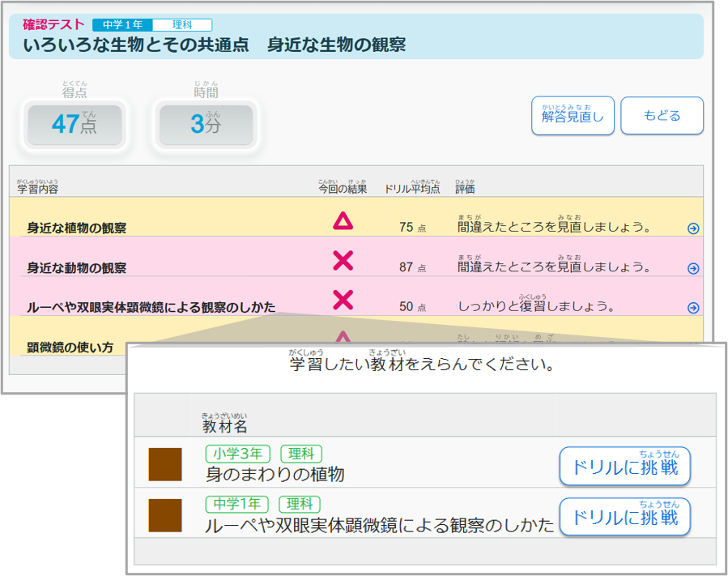Open arrow icon for ルーペや双眼実体顕微鏡 row

point(692,308)
